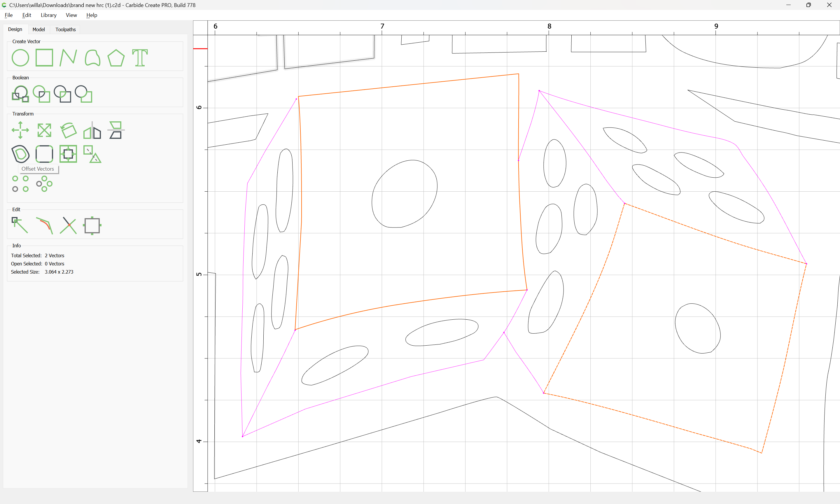The height and width of the screenshot is (504, 840).
Task: Click the square-and-triangle transform icon
Action: [92, 154]
